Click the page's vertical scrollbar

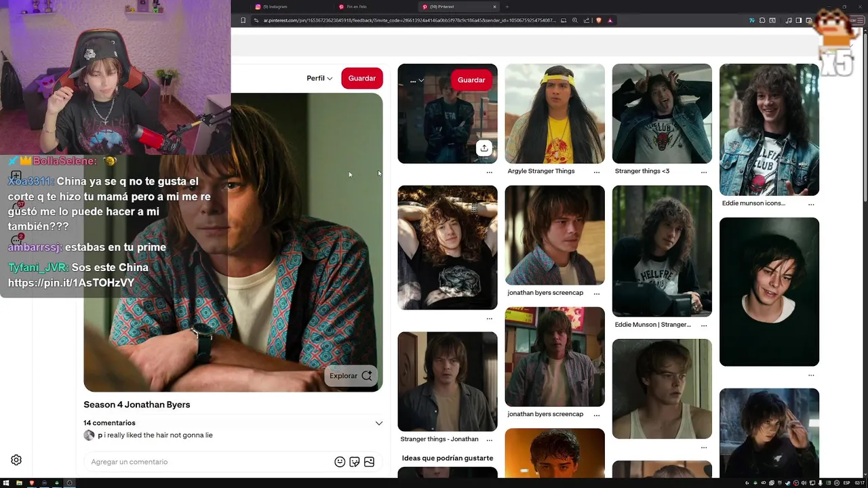click(x=865, y=119)
